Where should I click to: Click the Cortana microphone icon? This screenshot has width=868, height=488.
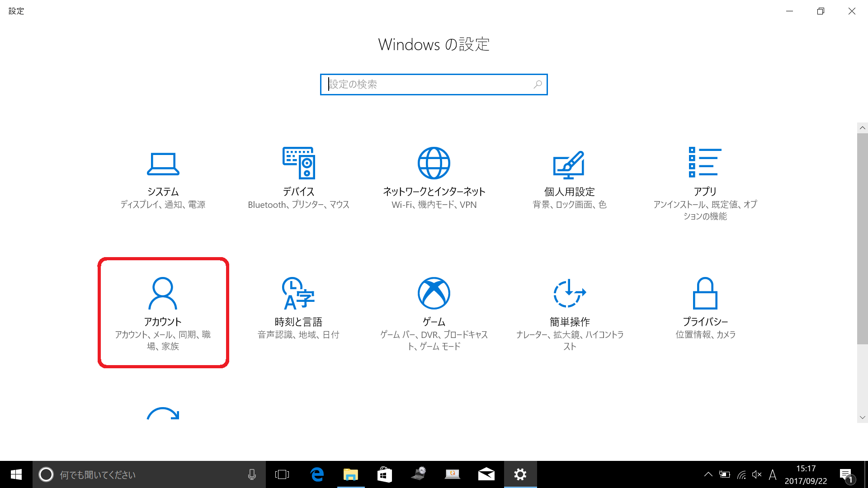pyautogui.click(x=252, y=474)
